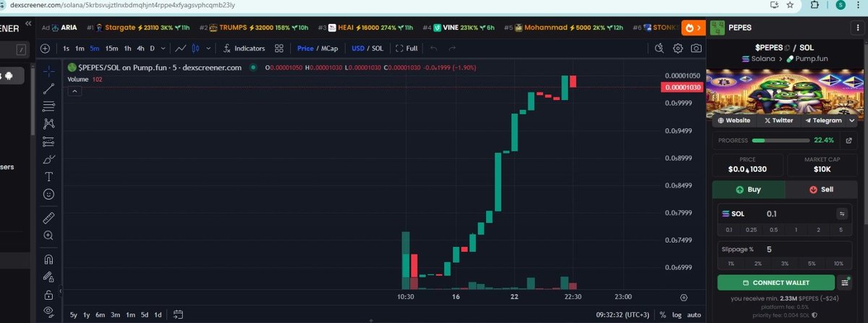Toggle percent scale on the chart
Image resolution: width=868 pixels, height=323 pixels.
663,314
